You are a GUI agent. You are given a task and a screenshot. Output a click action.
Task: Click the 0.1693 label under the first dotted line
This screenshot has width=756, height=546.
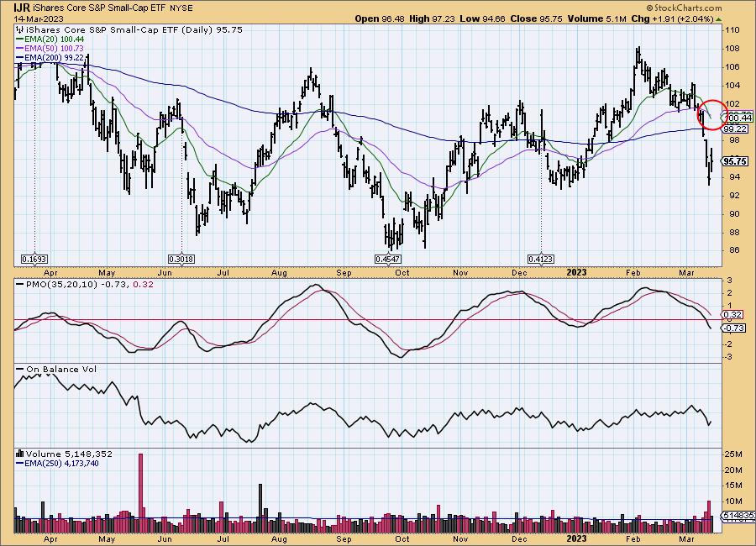pyautogui.click(x=34, y=260)
